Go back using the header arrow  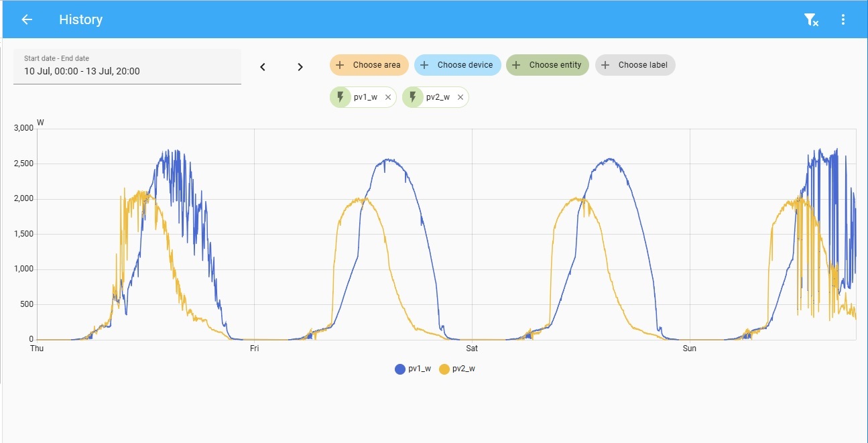pyautogui.click(x=27, y=19)
